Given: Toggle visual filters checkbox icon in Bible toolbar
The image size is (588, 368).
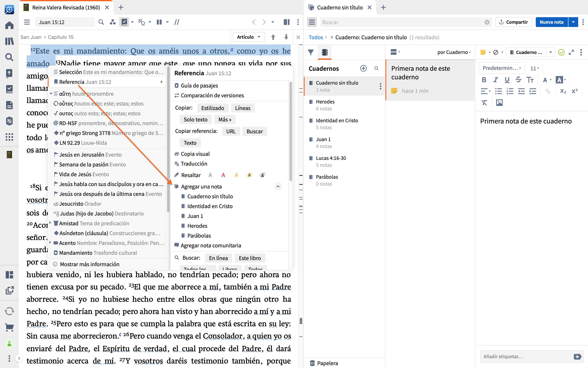Looking at the screenshot, I should 124,22.
